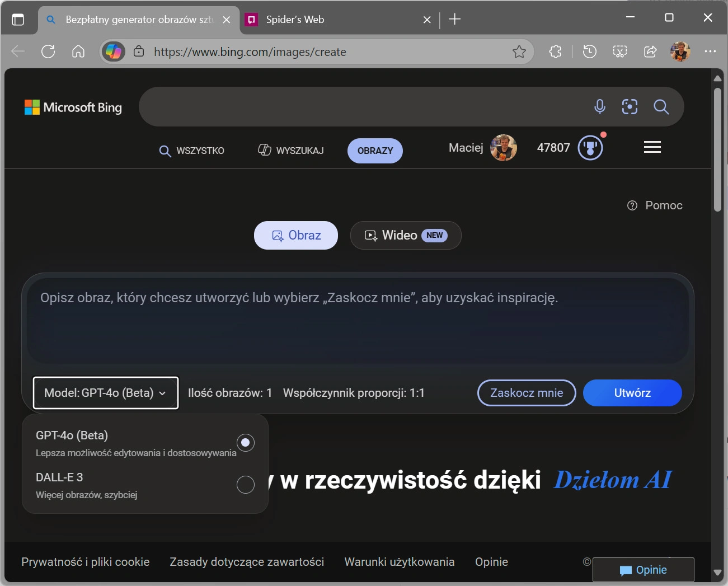This screenshot has height=586, width=728.
Task: Switch to the WSZYSTKO search tab
Action: pos(192,151)
